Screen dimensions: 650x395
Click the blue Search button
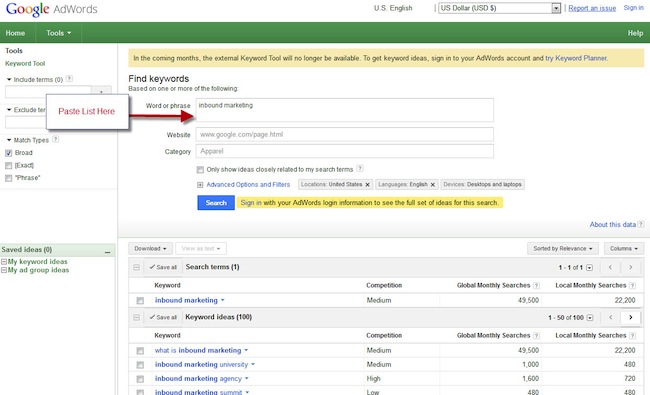[216, 203]
